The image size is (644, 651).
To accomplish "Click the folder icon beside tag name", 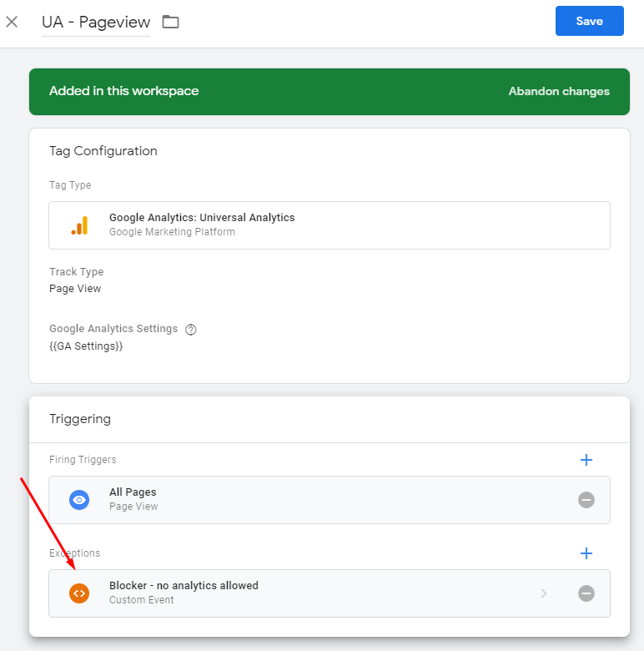I will pos(170,22).
